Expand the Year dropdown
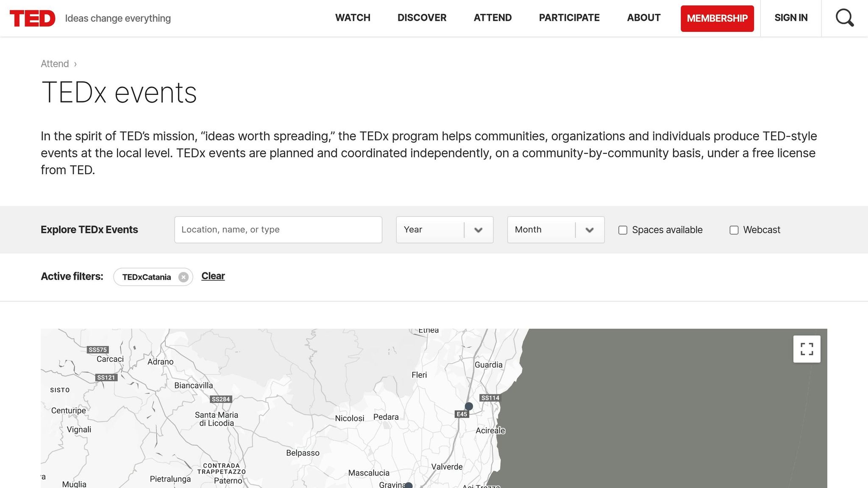The width and height of the screenshot is (868, 488). 444,230
